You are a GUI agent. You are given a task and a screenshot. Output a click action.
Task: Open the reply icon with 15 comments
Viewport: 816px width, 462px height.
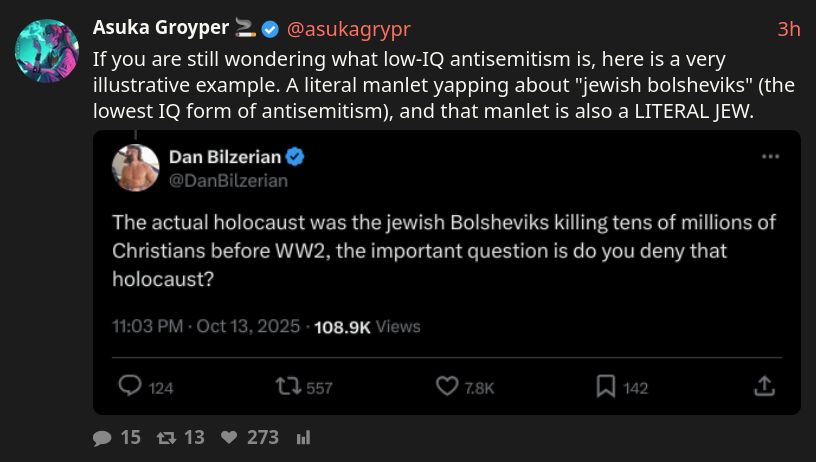tap(102, 438)
